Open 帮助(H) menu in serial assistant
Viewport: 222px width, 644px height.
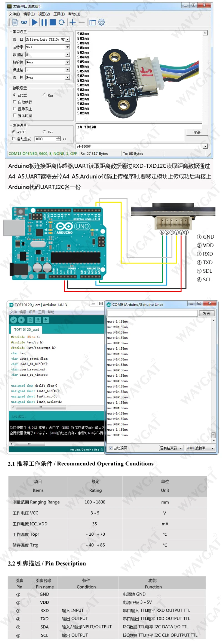tap(74, 14)
